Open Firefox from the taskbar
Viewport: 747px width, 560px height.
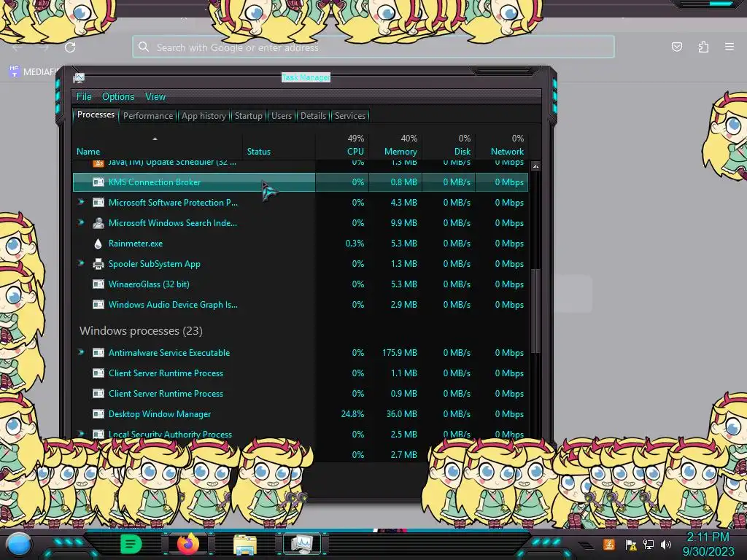click(x=188, y=544)
